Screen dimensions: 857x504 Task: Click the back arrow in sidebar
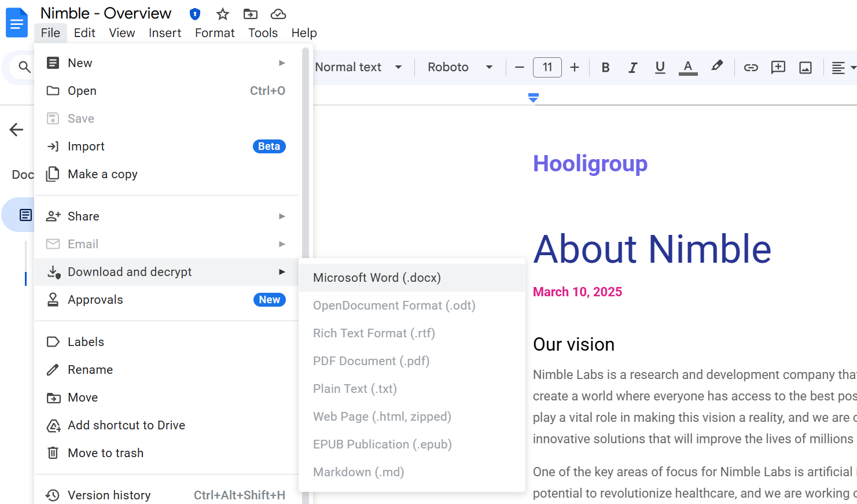(16, 130)
